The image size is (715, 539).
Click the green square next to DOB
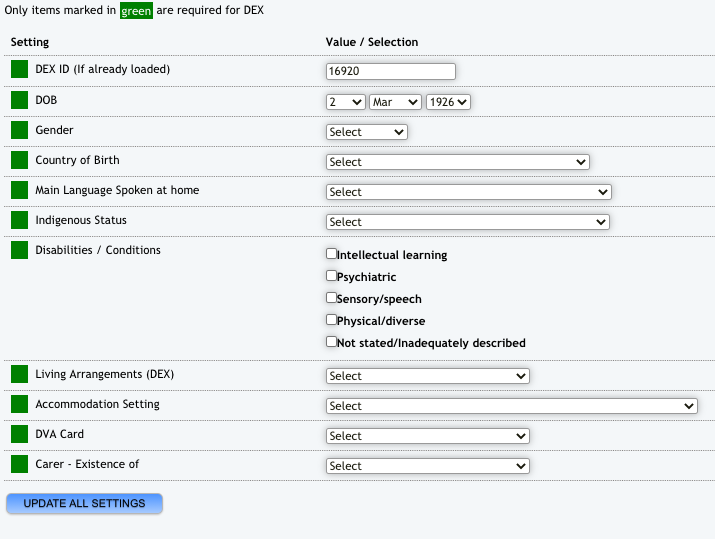pos(19,100)
